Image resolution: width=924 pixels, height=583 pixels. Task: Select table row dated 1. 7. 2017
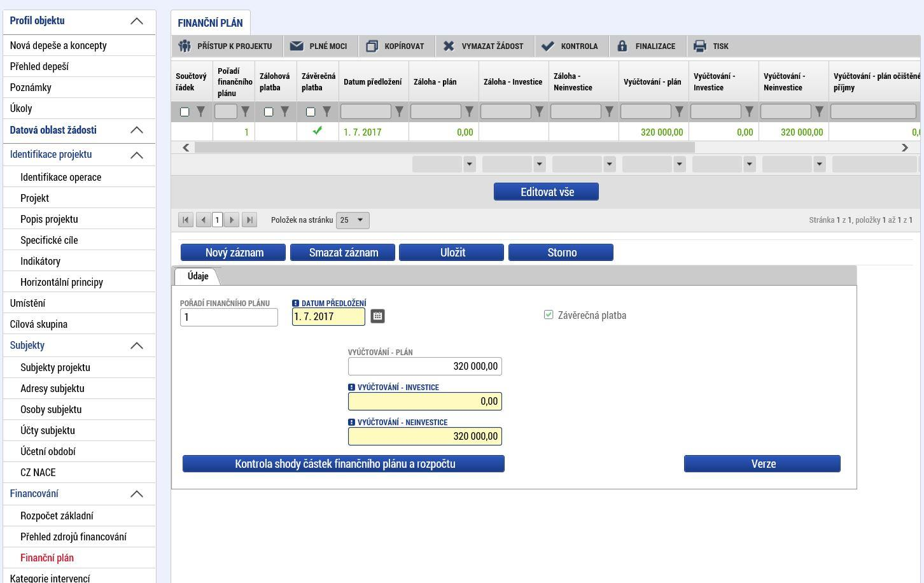pos(546,132)
